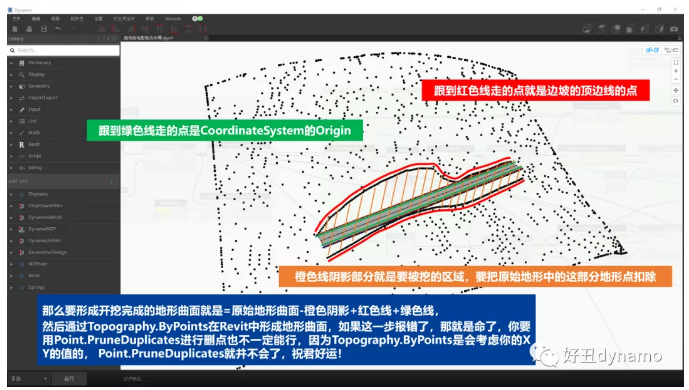689x390 pixels.
Task: Open the View menu (视图)
Action: point(55,18)
